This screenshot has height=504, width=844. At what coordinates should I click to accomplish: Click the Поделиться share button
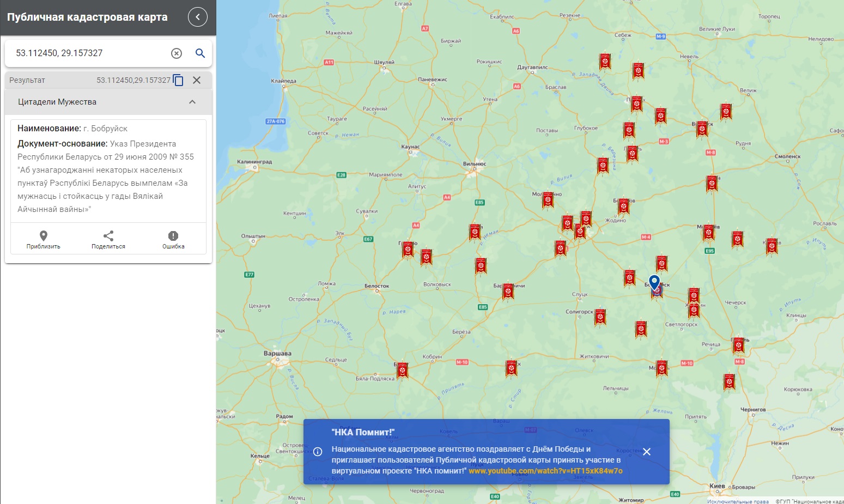coord(108,239)
